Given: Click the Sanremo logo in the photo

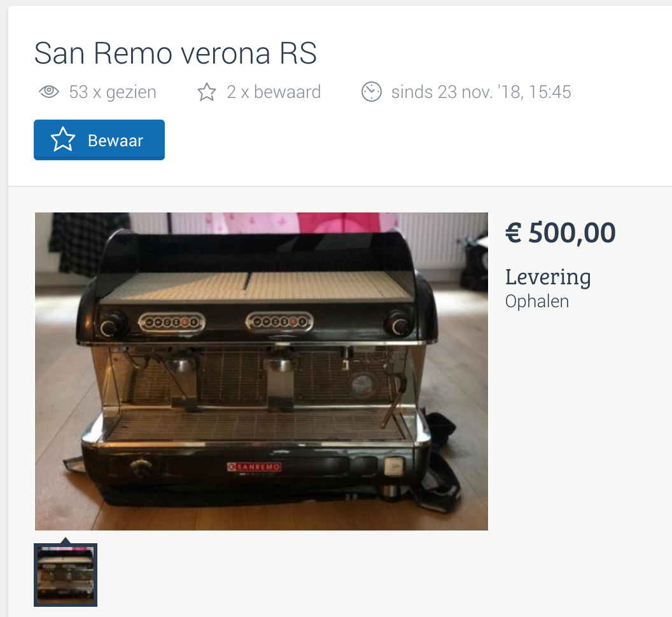Looking at the screenshot, I should [254, 467].
